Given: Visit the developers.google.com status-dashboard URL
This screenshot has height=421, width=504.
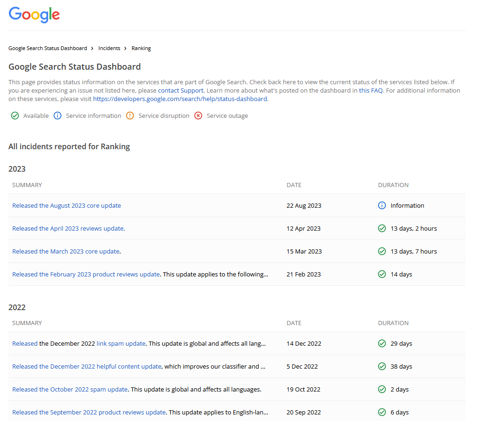Looking at the screenshot, I should pos(180,99).
